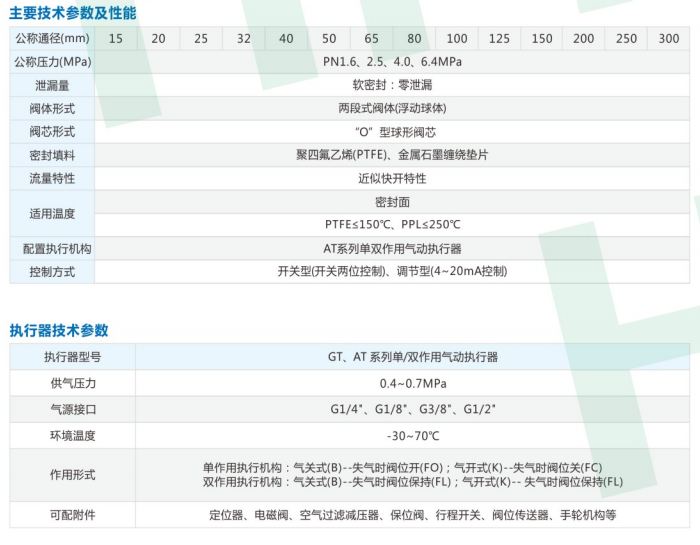Screen dimensions: 700x545
Task: Click the 泄漏量 row label
Action: (x=52, y=85)
